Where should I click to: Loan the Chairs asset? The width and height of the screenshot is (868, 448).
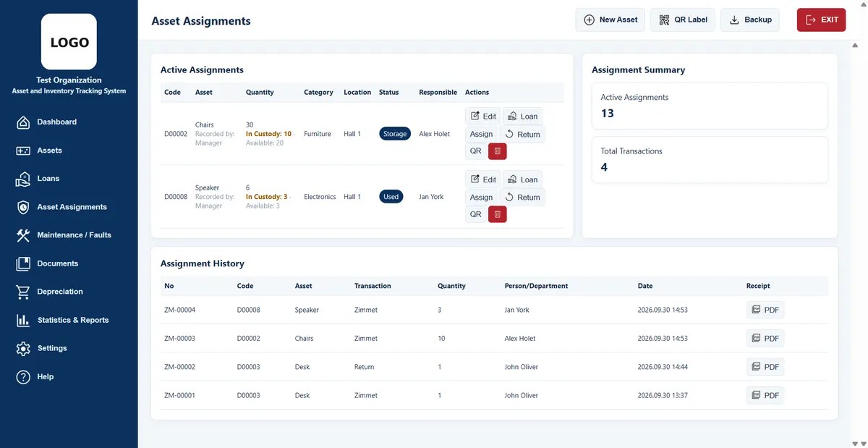click(522, 116)
